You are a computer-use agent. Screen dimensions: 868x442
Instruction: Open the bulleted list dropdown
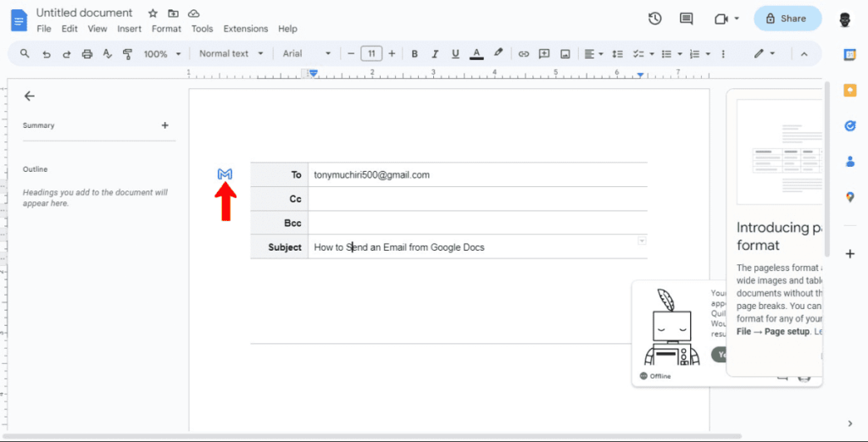tap(672, 53)
